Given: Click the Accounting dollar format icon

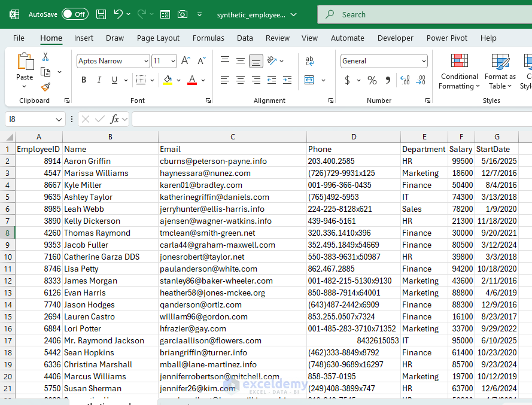Looking at the screenshot, I should (x=347, y=80).
